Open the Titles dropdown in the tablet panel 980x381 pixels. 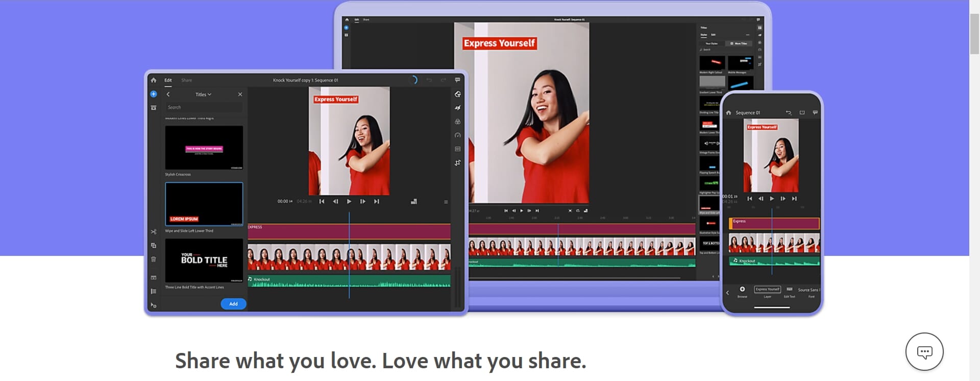[203, 94]
